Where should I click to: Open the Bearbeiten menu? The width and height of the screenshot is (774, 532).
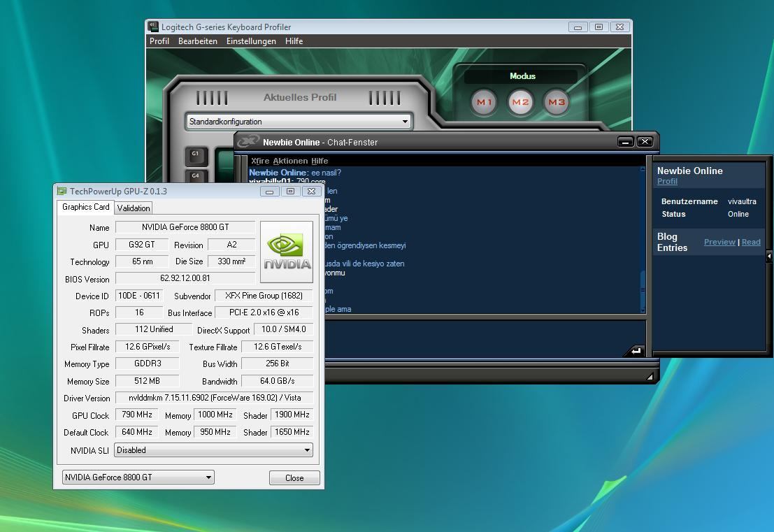(x=197, y=41)
